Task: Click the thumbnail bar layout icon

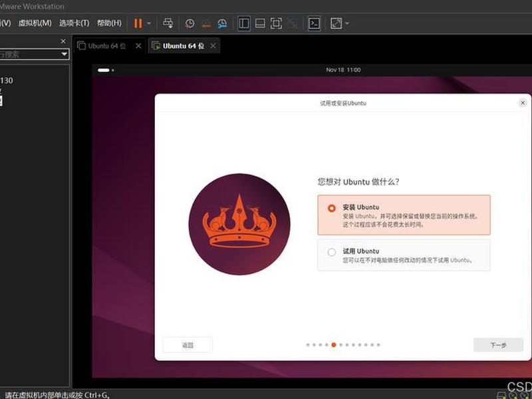Action: pyautogui.click(x=260, y=23)
